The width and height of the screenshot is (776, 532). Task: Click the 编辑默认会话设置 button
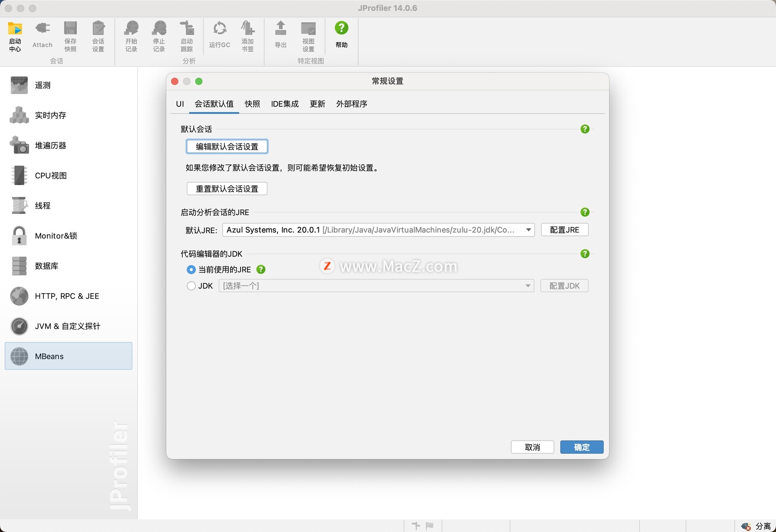click(227, 147)
